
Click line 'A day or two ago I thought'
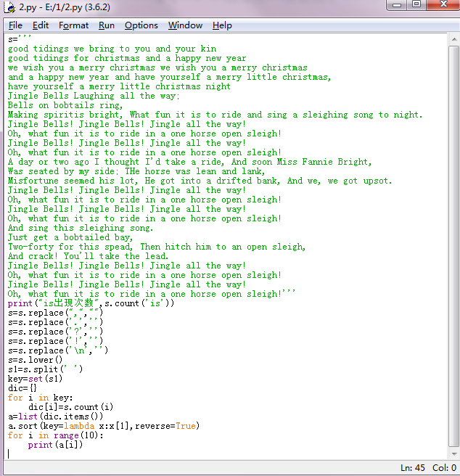pos(189,162)
